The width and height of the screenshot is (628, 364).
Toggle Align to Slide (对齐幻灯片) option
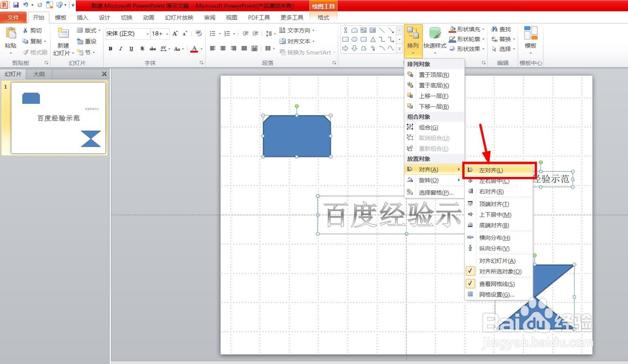point(498,261)
